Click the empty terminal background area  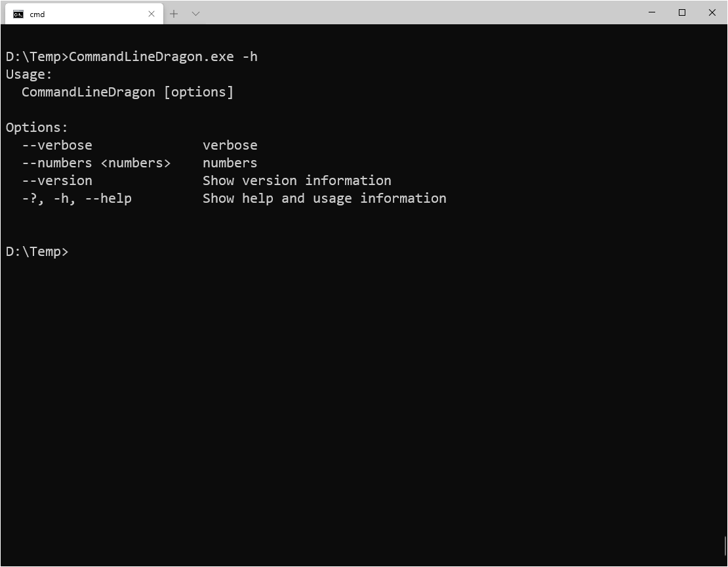point(361,394)
